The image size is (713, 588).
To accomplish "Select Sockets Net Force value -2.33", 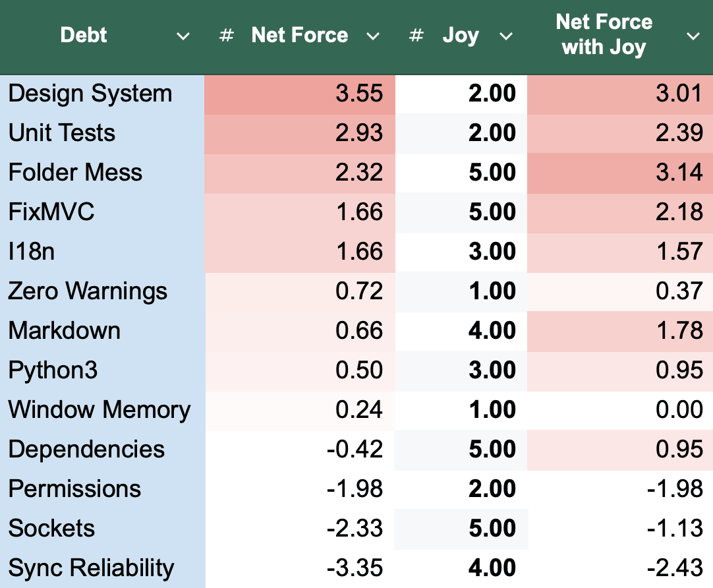I will (355, 529).
